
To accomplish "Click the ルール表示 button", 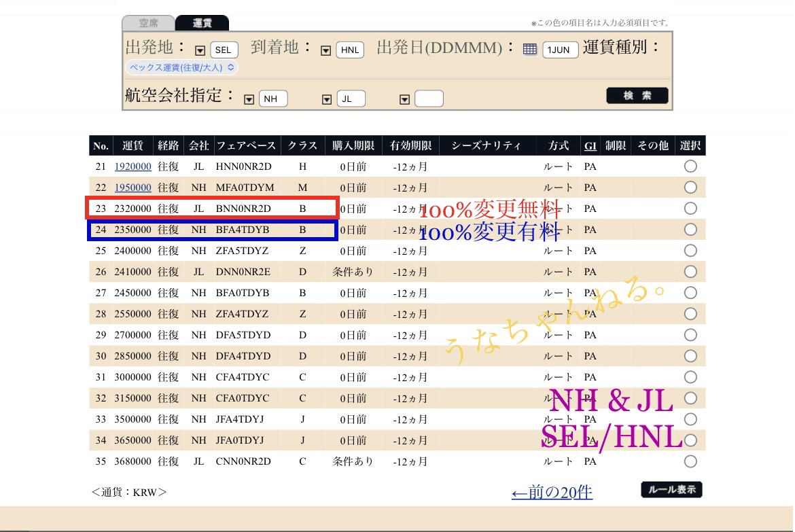I will point(672,489).
